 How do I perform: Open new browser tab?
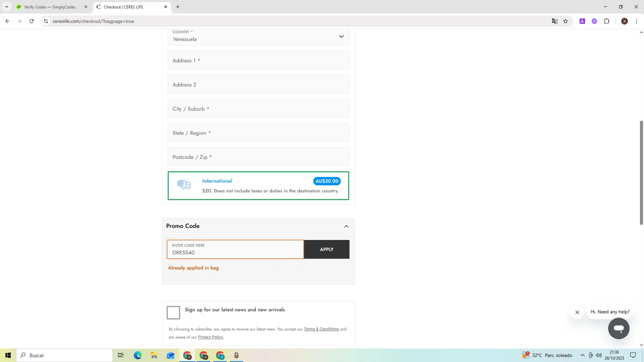coord(178,7)
